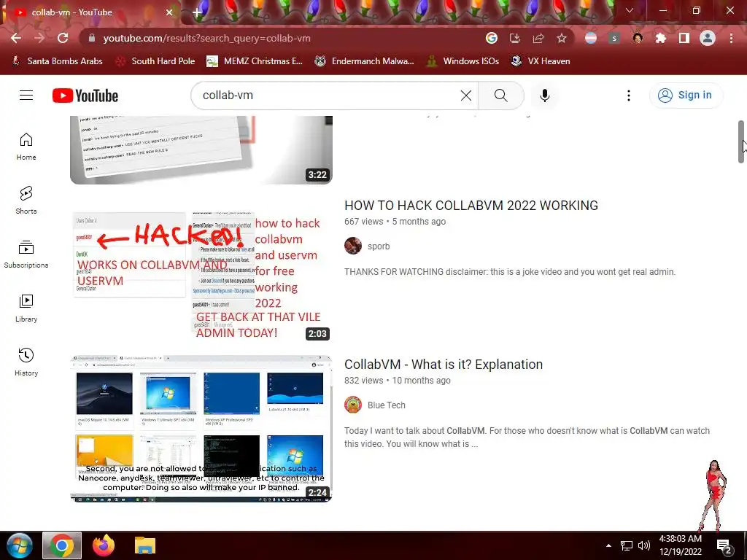Open the CollabVM explanation thumbnail 2:24
The height and width of the screenshot is (560, 747).
(201, 429)
